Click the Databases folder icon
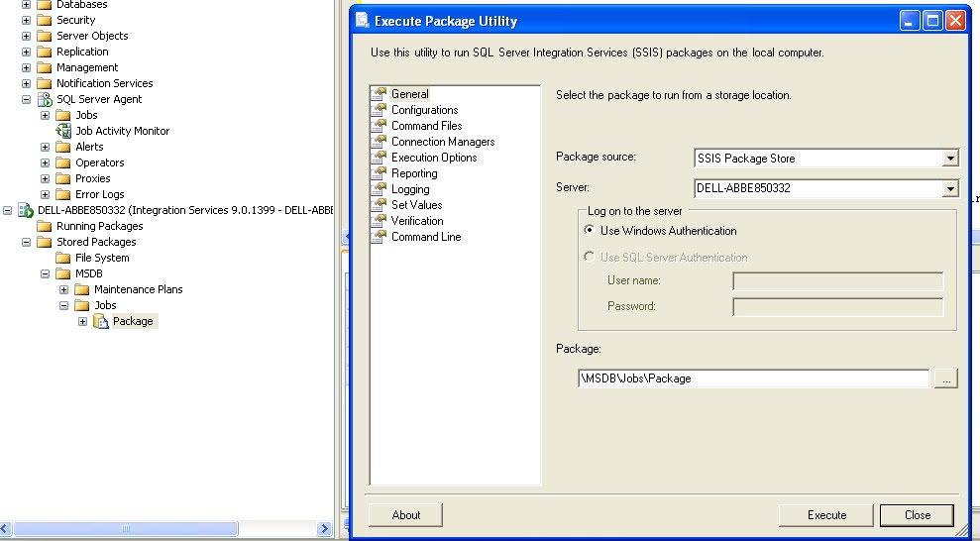Screen dimensions: 980x541 point(44,4)
